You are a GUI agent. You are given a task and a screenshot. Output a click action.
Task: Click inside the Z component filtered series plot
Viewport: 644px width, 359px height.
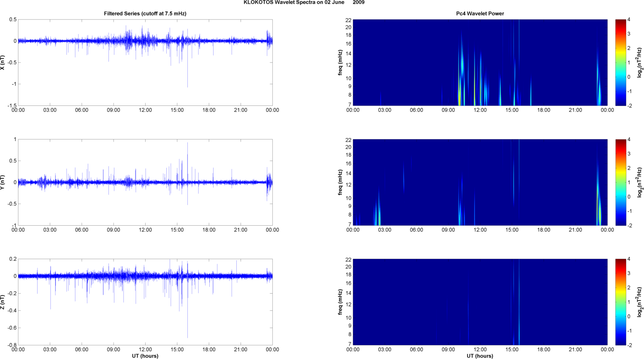pos(145,302)
